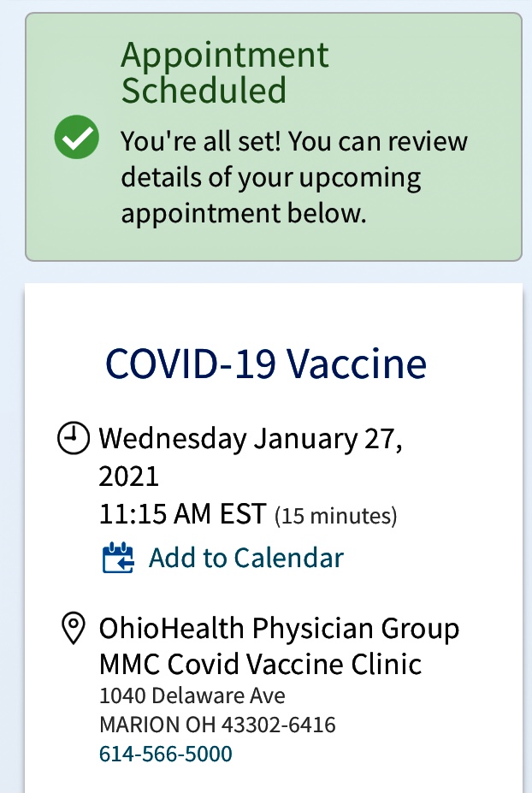
Task: Click the 2021 year text
Action: click(x=128, y=476)
